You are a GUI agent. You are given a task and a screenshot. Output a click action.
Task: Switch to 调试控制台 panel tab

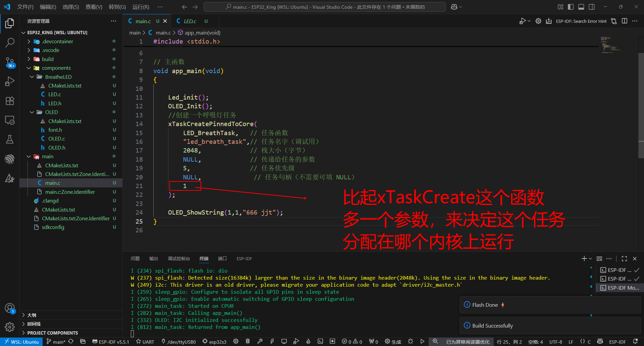pyautogui.click(x=179, y=258)
